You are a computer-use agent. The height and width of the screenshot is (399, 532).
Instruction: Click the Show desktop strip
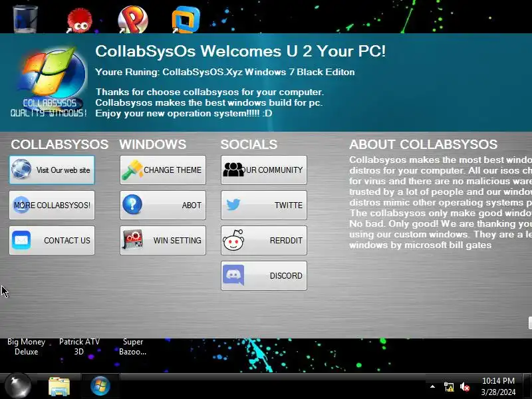[527, 386]
